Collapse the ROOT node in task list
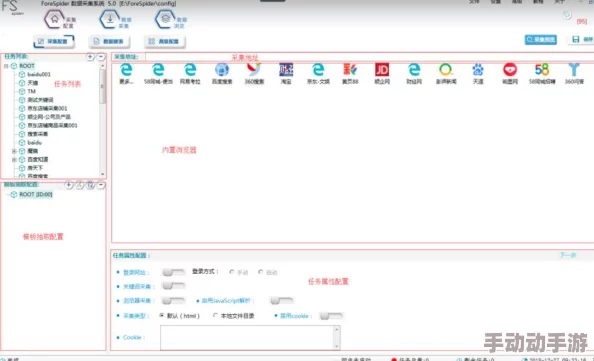Image resolution: width=594 pixels, height=361 pixels. pyautogui.click(x=6, y=66)
